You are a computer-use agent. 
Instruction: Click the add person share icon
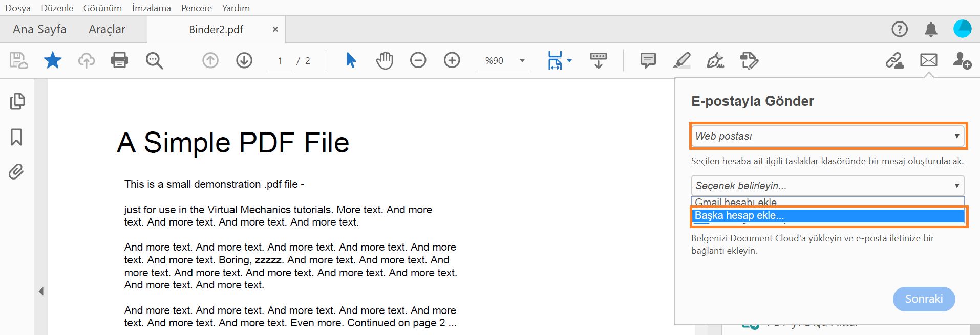click(962, 60)
